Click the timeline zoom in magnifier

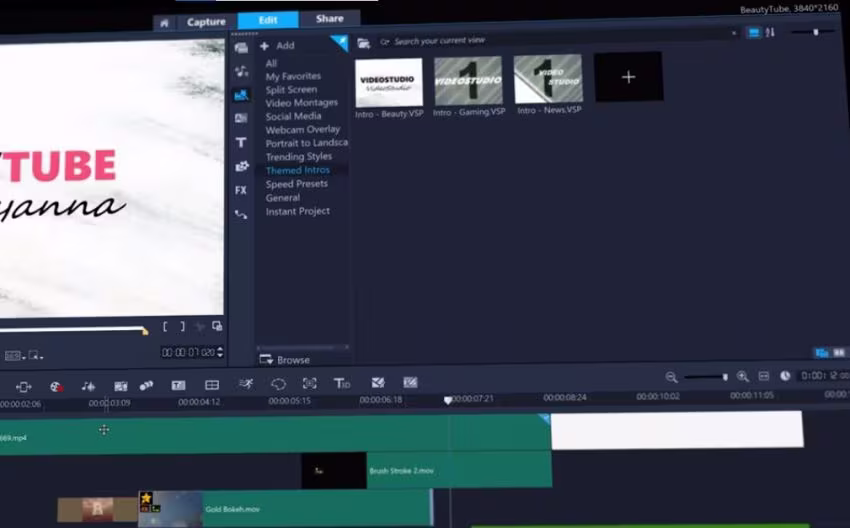click(x=743, y=376)
